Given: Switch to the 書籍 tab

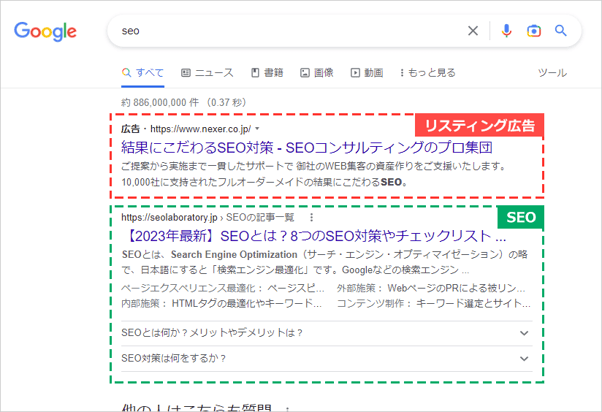Looking at the screenshot, I should click(x=267, y=73).
